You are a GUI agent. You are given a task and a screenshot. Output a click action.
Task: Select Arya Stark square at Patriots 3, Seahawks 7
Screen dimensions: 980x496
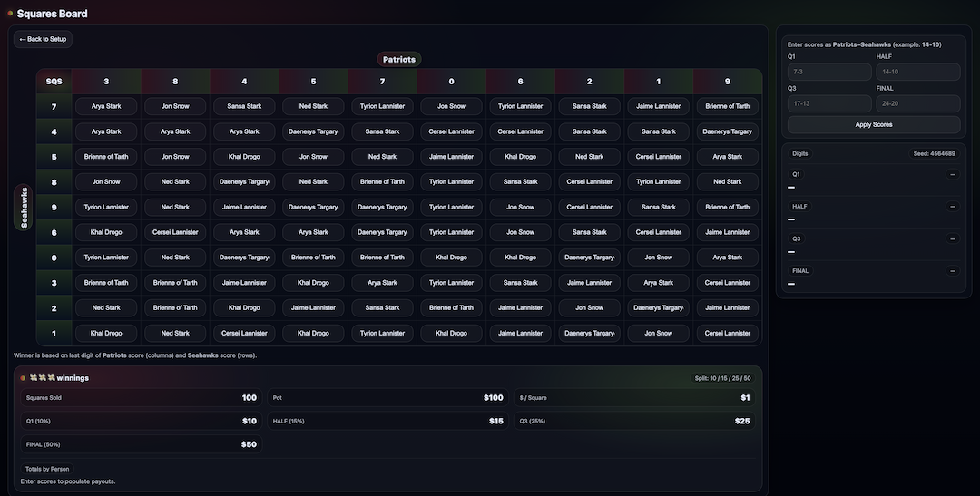pos(106,106)
